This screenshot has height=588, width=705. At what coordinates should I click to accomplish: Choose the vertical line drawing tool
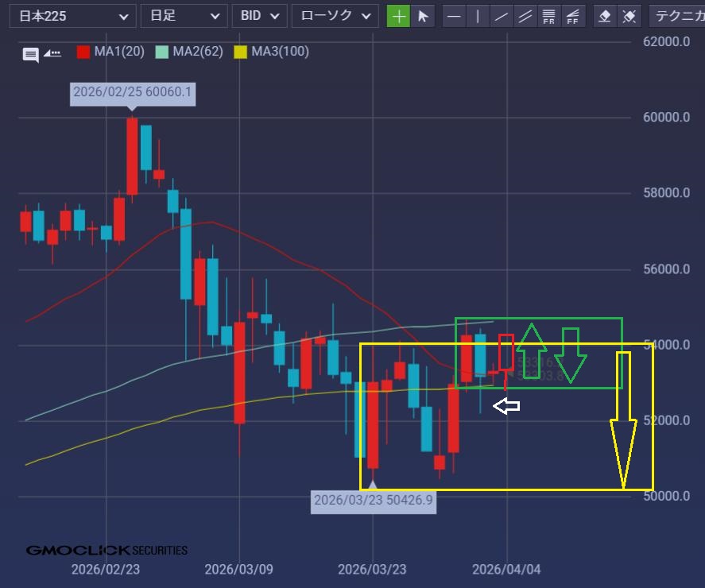pyautogui.click(x=478, y=16)
